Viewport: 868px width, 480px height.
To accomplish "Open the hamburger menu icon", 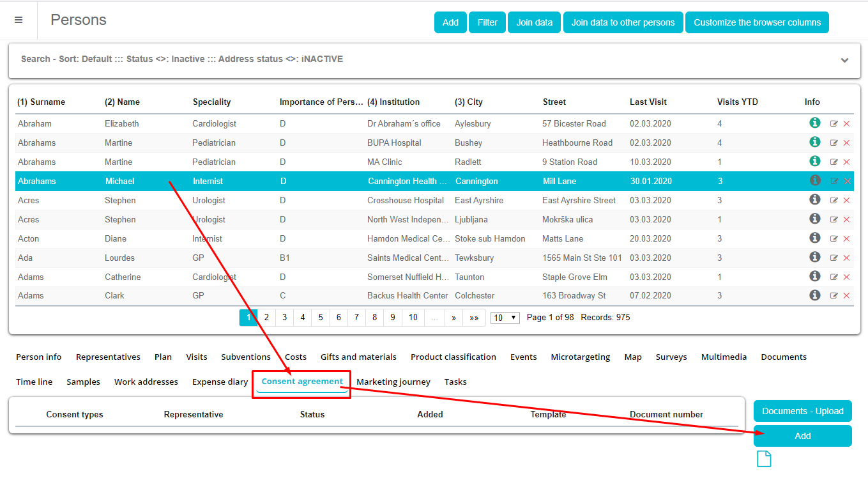I will [x=19, y=20].
